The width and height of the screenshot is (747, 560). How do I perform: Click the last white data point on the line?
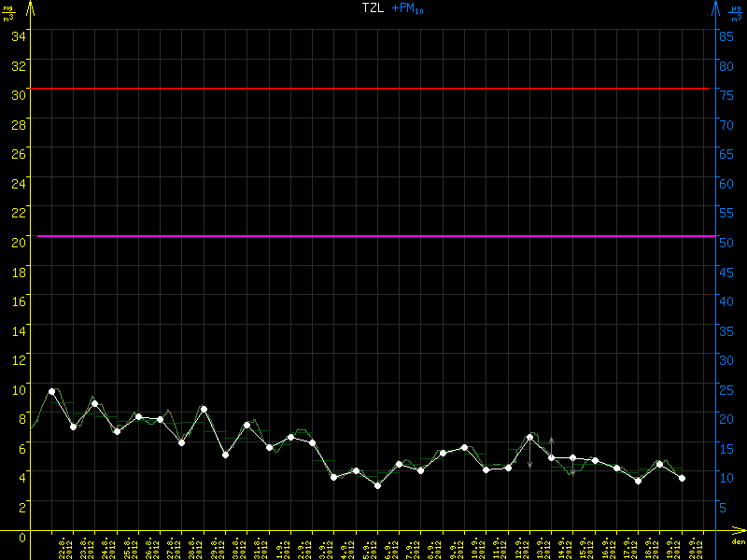(682, 478)
